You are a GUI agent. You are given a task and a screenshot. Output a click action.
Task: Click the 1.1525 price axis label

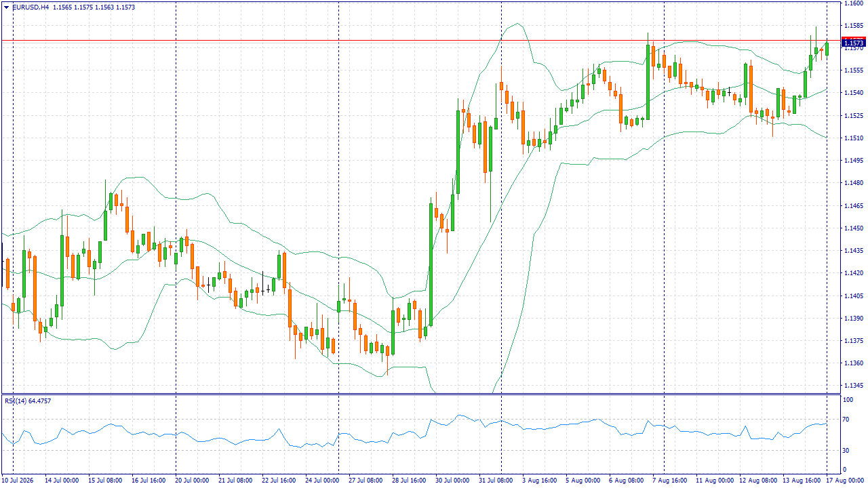pos(853,116)
